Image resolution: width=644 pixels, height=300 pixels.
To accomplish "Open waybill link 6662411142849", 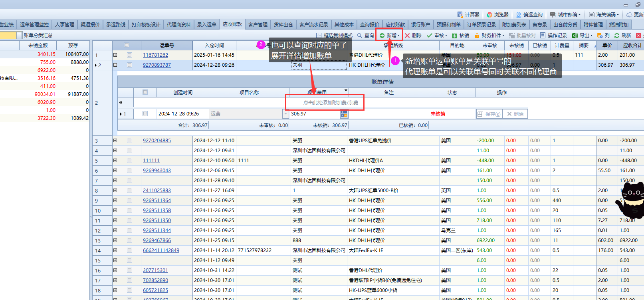I will pyautogui.click(x=161, y=250).
